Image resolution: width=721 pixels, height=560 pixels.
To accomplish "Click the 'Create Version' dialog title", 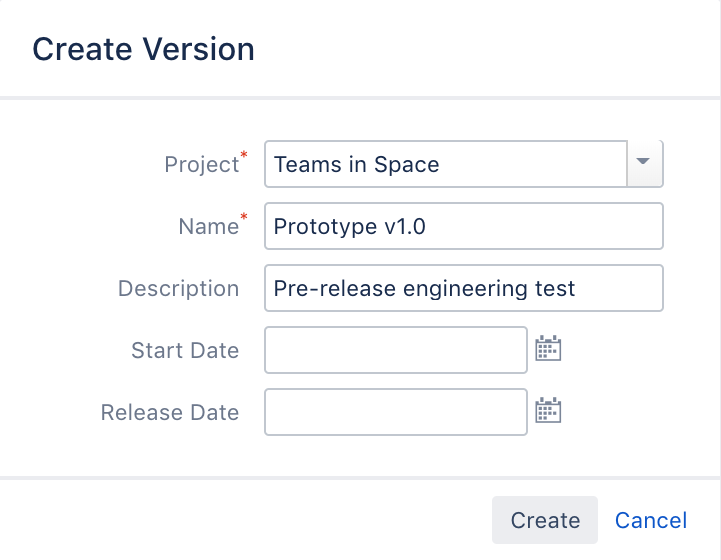I will pos(143,48).
